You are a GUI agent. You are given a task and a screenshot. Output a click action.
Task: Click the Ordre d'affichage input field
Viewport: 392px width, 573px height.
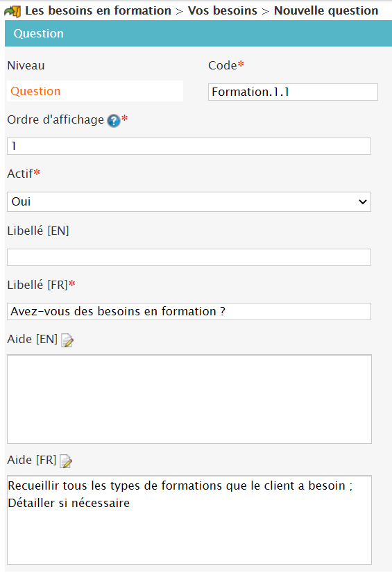[189, 146]
